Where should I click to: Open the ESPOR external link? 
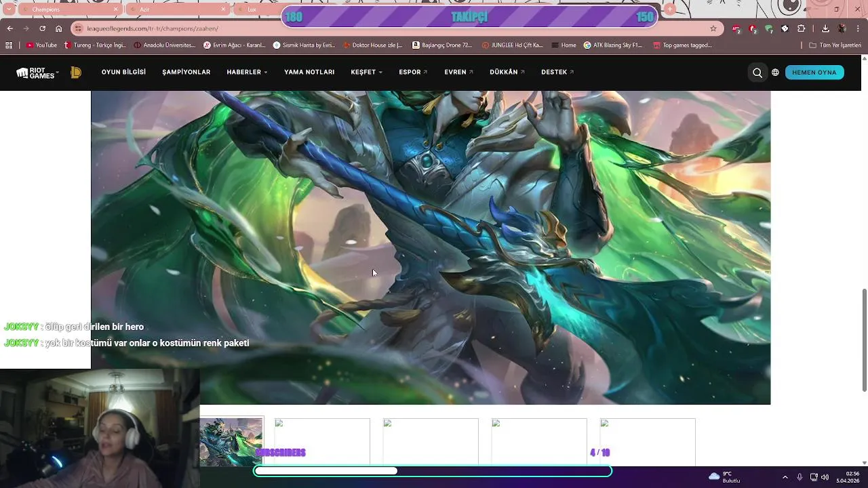pyautogui.click(x=413, y=73)
